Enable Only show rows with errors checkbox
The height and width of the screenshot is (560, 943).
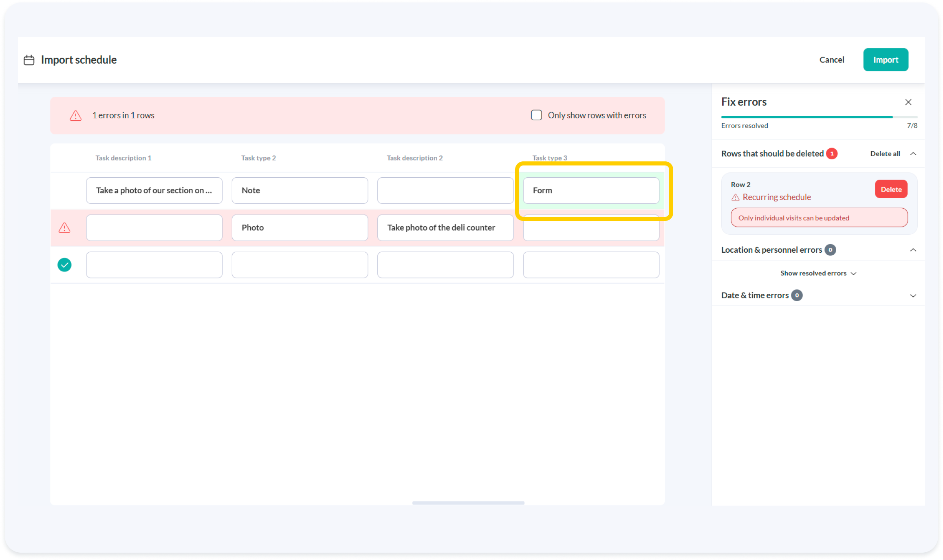tap(536, 115)
